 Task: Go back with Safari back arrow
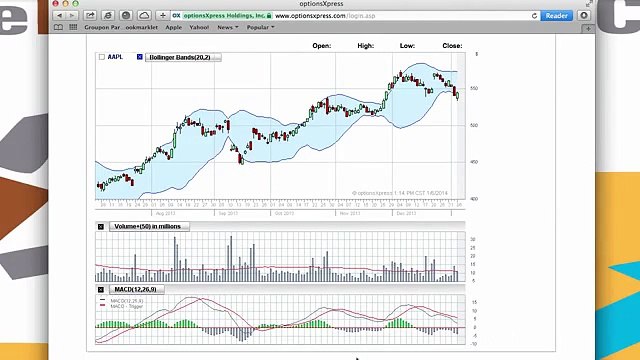tap(59, 16)
